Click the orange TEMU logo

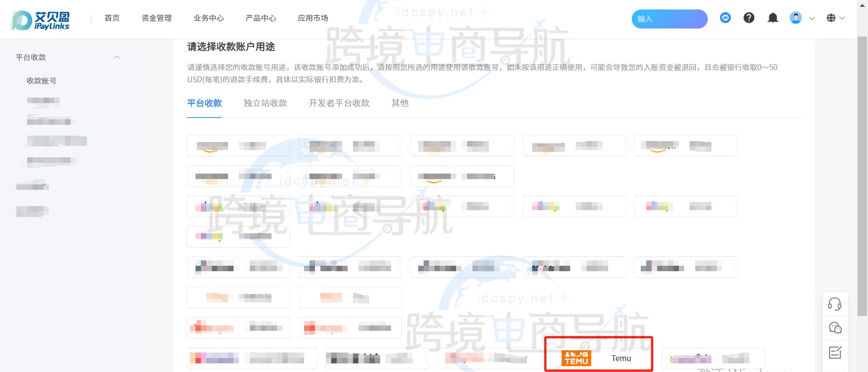[x=576, y=358]
